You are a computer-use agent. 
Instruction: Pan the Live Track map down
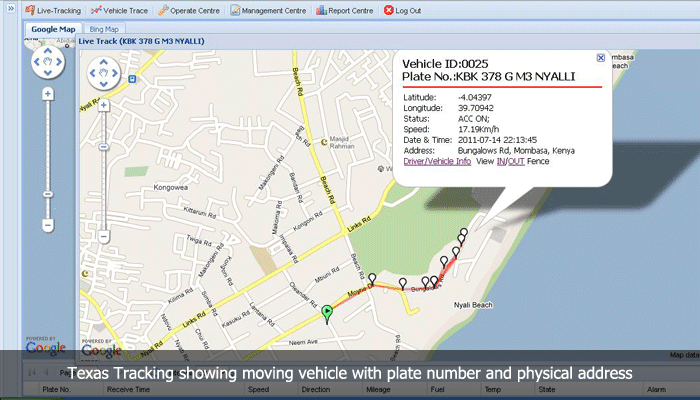(104, 84)
